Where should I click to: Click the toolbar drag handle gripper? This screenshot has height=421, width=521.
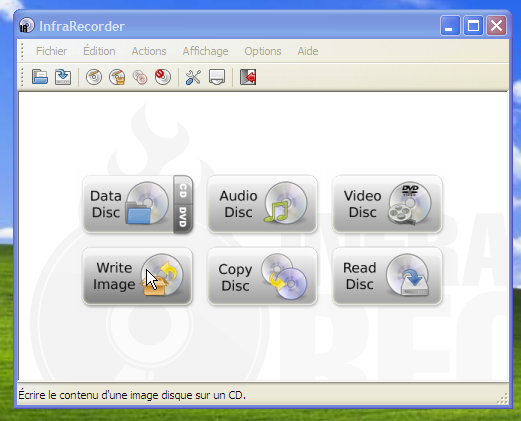[x=22, y=77]
